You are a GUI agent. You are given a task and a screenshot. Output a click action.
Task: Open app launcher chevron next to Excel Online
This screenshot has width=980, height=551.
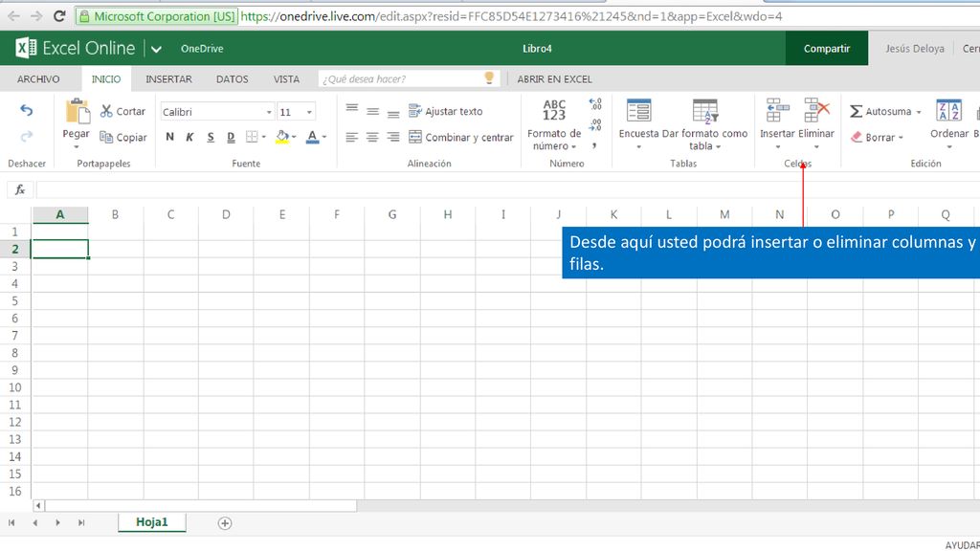(156, 49)
